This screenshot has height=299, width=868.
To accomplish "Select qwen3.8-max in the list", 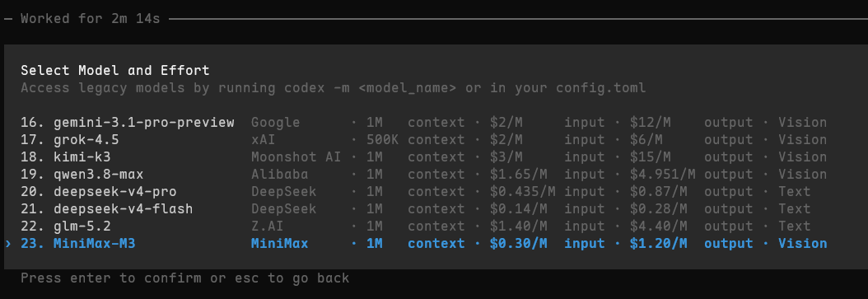I will [x=423, y=175].
